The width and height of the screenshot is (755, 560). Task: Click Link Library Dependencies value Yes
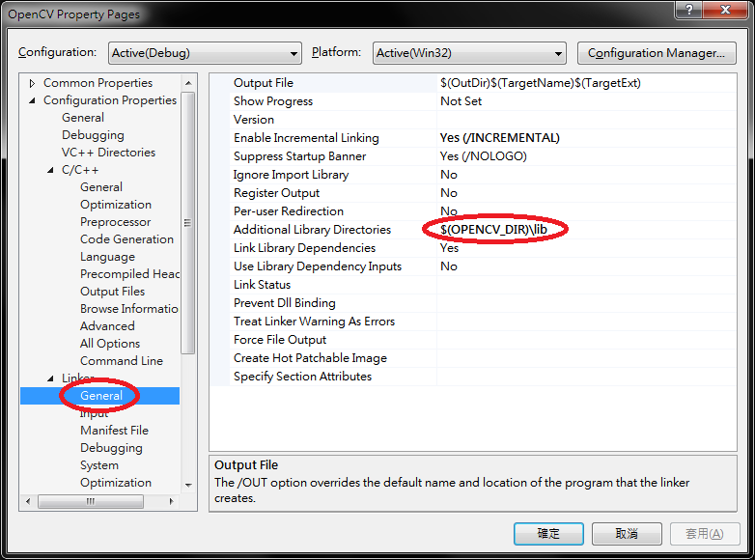(x=586, y=248)
